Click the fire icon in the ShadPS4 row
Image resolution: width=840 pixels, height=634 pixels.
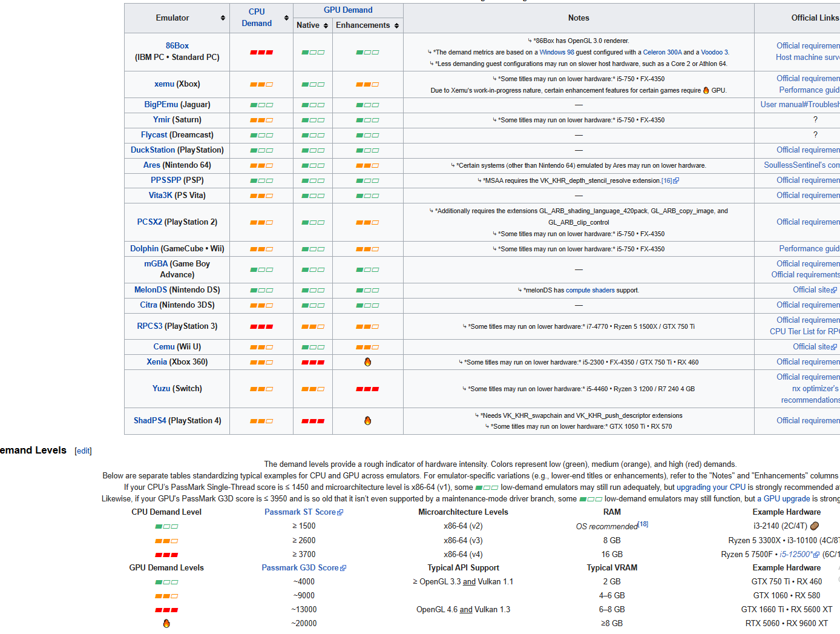tap(367, 421)
